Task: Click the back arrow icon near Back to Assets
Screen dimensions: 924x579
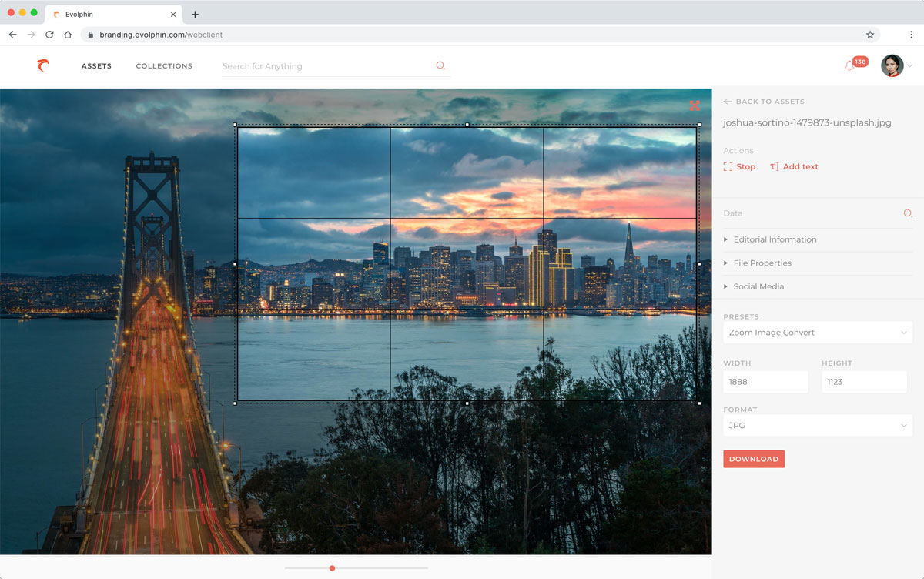Action: pos(728,102)
